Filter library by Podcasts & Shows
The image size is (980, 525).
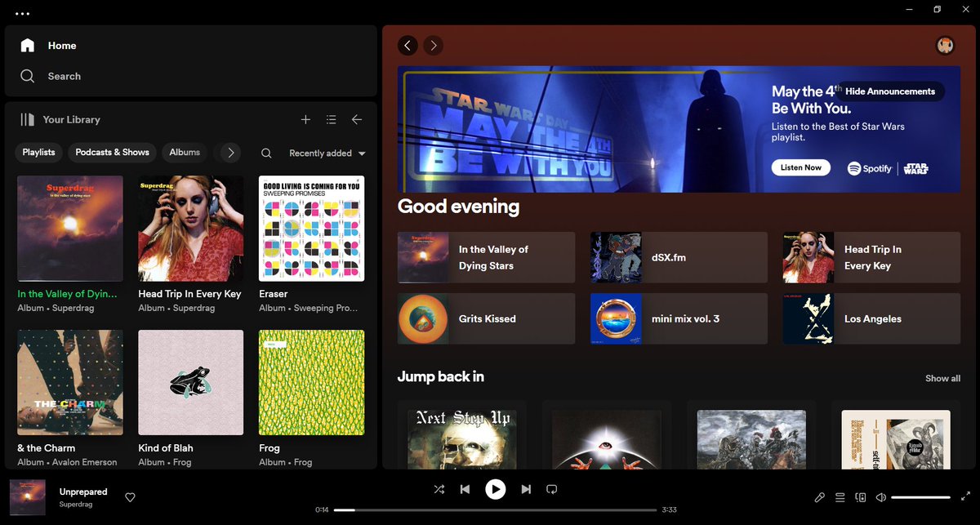(113, 153)
